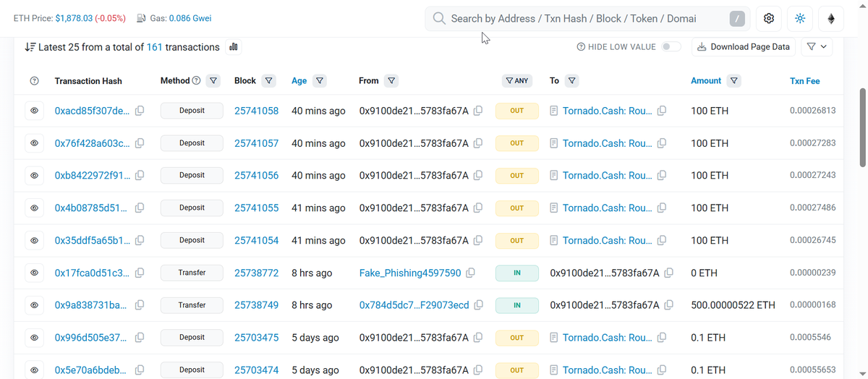This screenshot has height=379, width=868.
Task: Open block 25738772
Action: [x=256, y=273]
